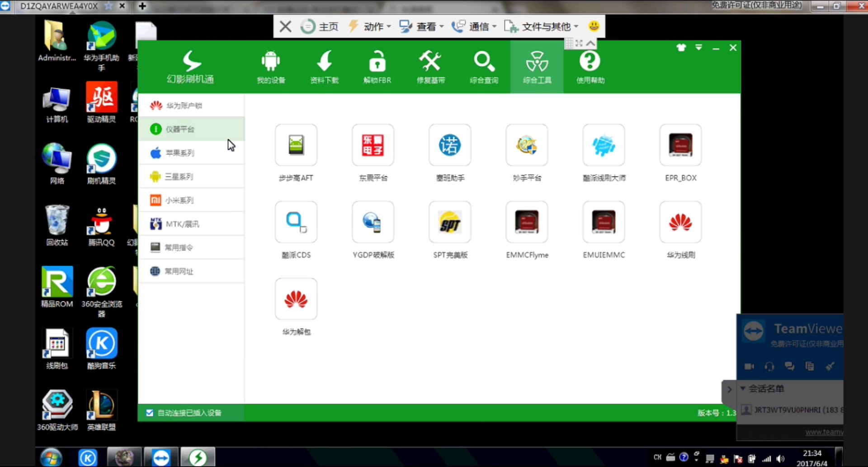Screen dimensions: 868x467
Task: Open TeamViewer 动作 dropdown menu
Action: tap(370, 27)
